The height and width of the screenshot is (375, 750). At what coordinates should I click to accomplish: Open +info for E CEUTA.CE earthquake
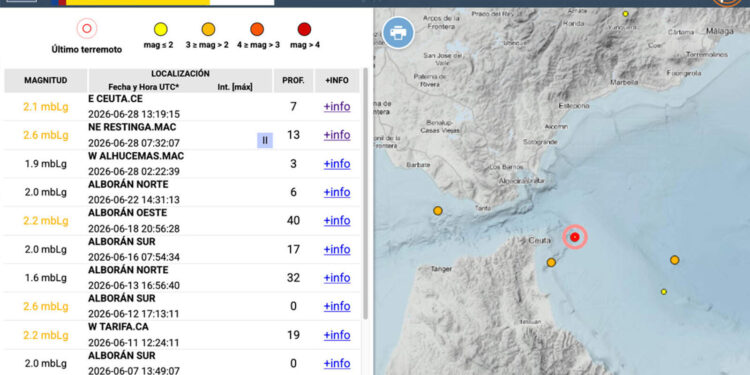[x=337, y=107]
